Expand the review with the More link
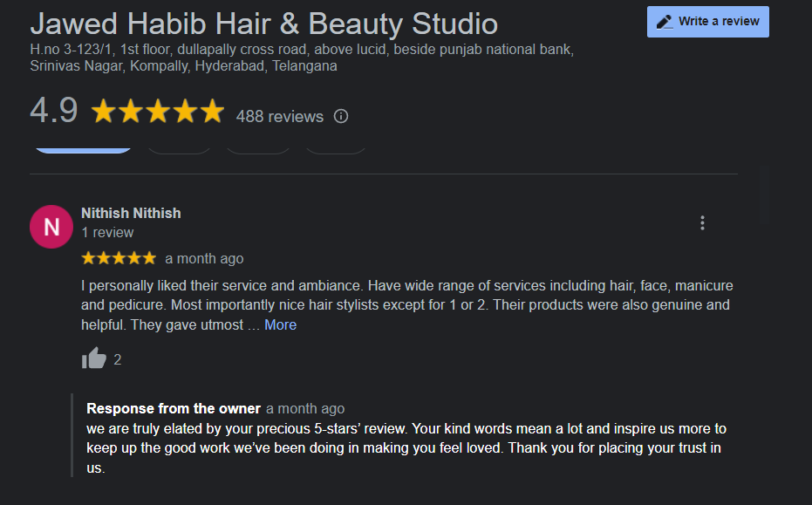Screen dimensions: 812x505 coord(280,324)
